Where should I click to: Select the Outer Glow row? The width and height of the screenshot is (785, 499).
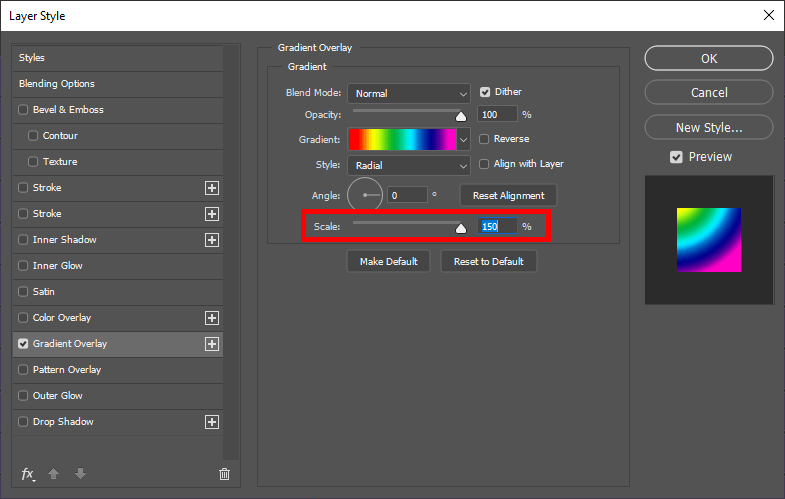118,396
